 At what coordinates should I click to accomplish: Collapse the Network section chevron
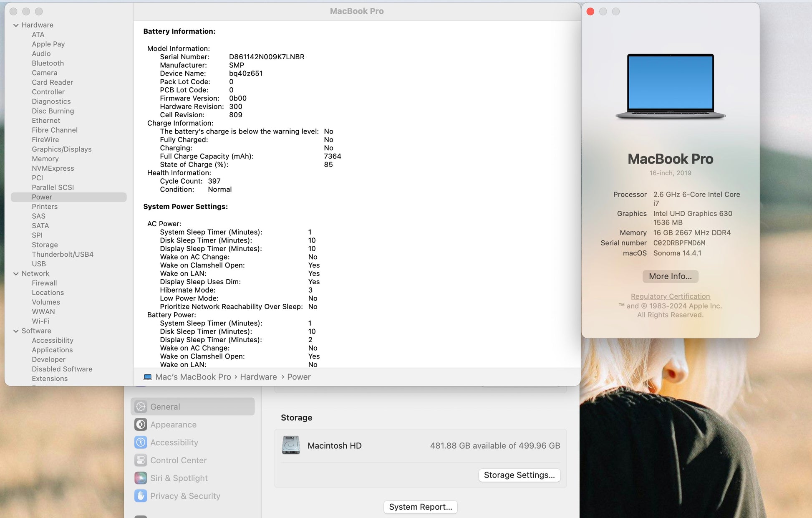[x=16, y=273]
